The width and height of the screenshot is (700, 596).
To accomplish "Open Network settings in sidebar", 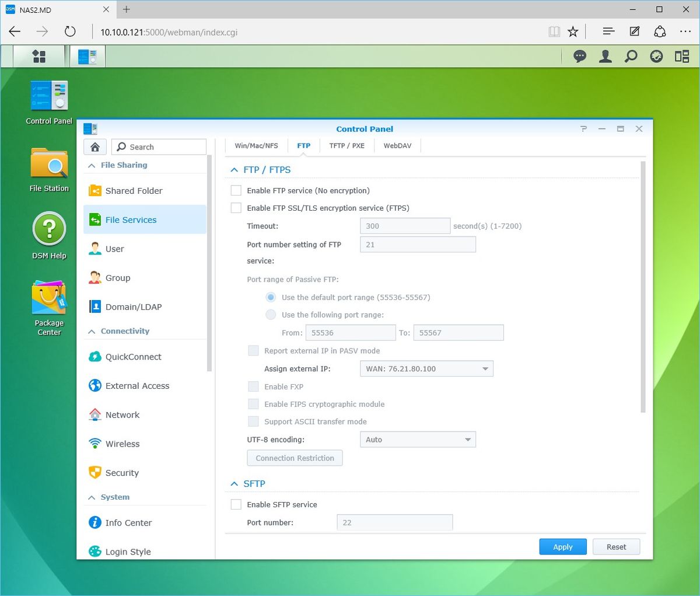I will (145, 414).
